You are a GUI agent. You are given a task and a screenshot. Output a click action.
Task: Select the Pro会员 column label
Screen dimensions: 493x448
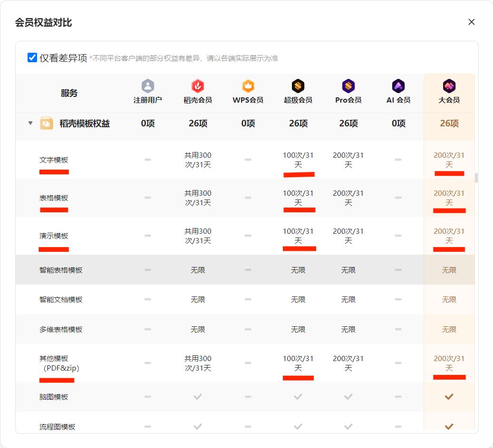[348, 100]
